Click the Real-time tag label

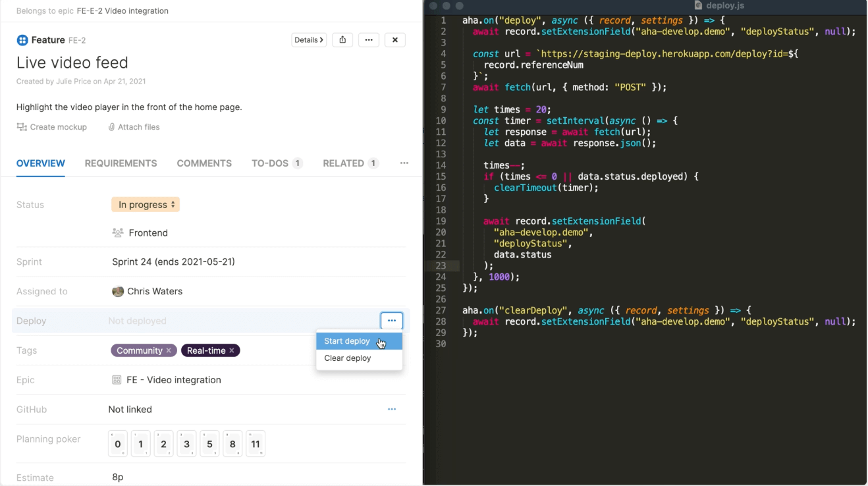coord(206,351)
